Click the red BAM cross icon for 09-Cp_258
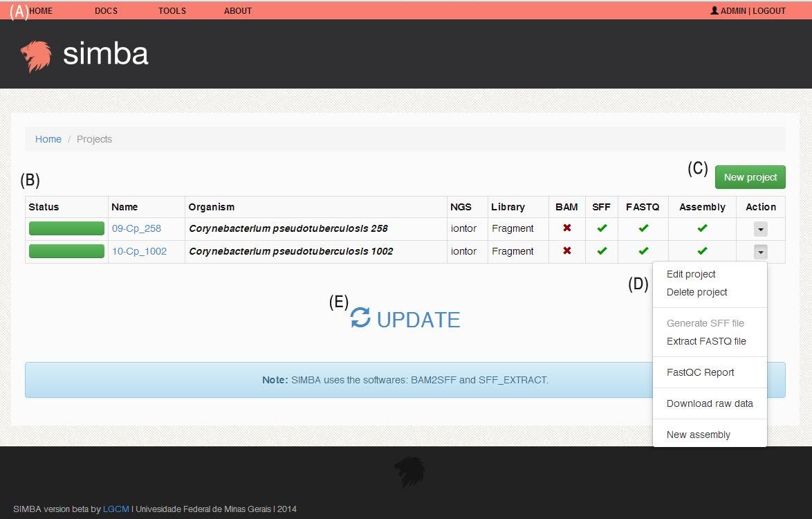 [x=566, y=228]
